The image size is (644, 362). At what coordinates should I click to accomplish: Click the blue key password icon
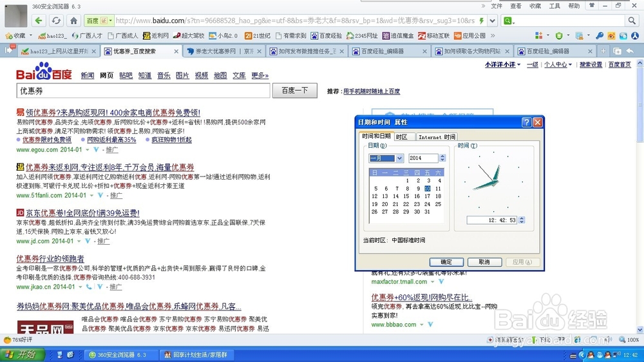click(x=600, y=35)
